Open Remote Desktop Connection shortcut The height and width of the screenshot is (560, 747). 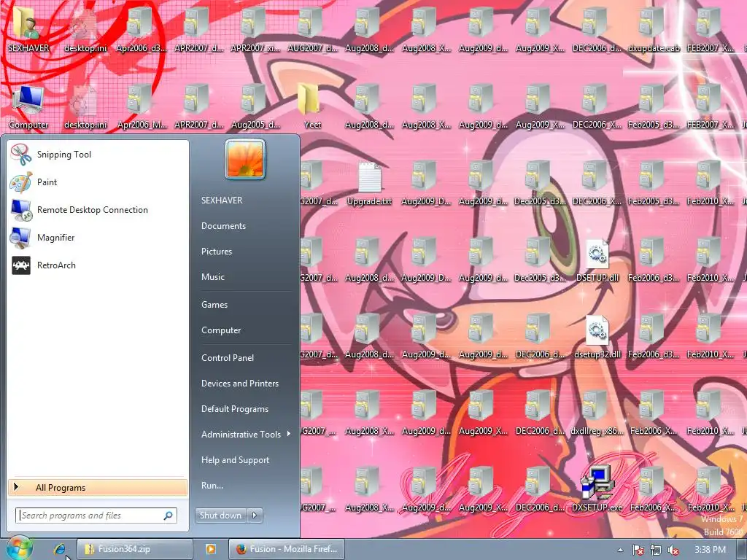click(x=98, y=209)
